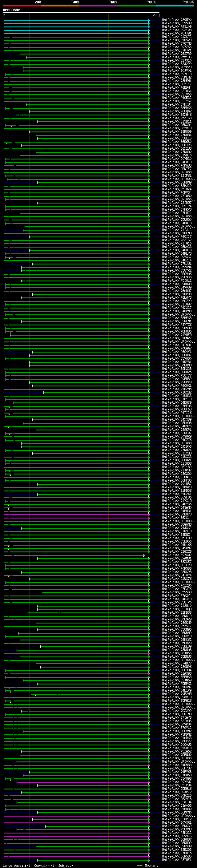197x868 pixels.
Task: Select the UniRef100_A8YP28 label
Action: [177, 67]
